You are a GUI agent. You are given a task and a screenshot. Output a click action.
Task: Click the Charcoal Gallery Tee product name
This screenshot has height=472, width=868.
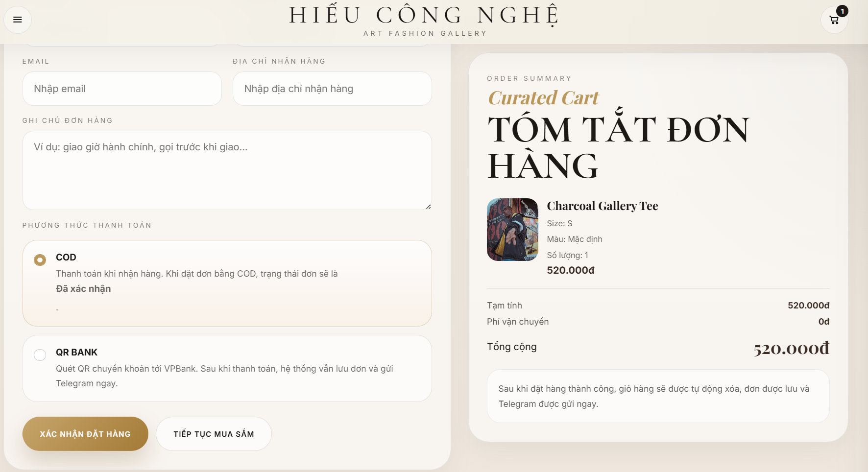click(603, 206)
